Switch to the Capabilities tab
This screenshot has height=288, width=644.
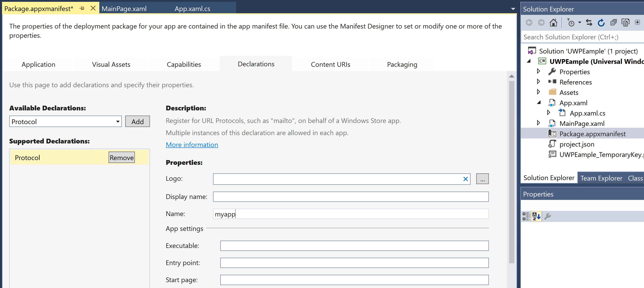coord(184,64)
